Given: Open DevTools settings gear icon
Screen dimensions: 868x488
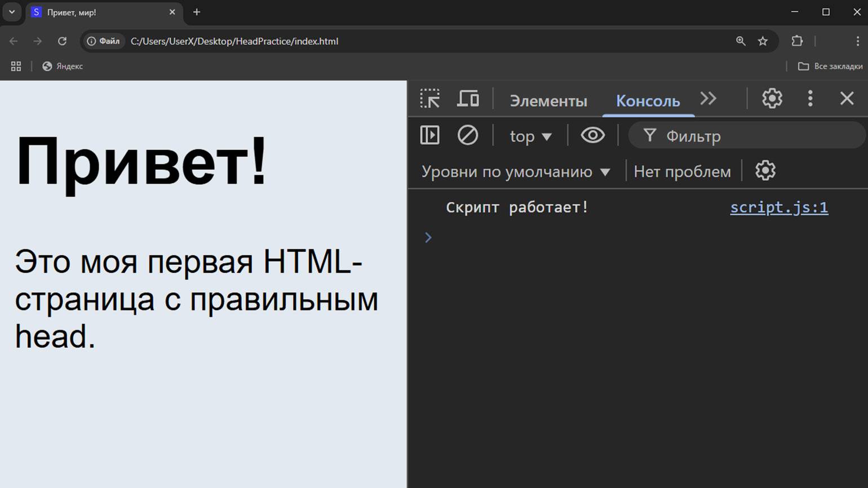Looking at the screenshot, I should click(772, 99).
